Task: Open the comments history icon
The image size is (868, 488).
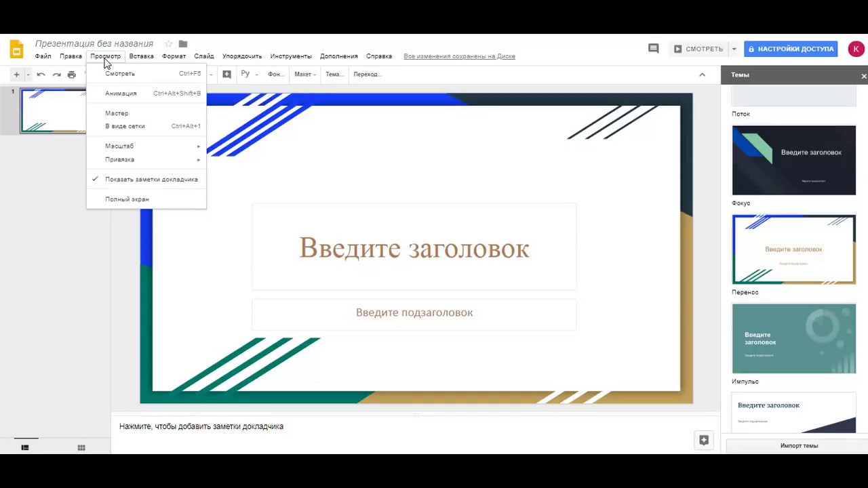Action: point(653,49)
